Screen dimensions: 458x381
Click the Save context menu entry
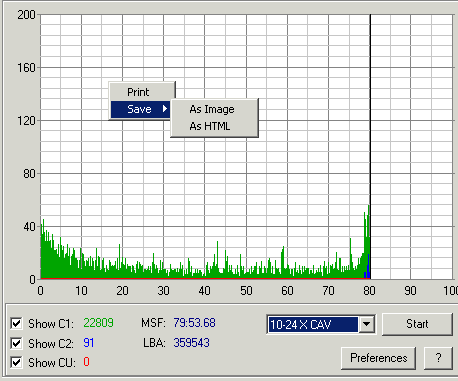tap(141, 109)
